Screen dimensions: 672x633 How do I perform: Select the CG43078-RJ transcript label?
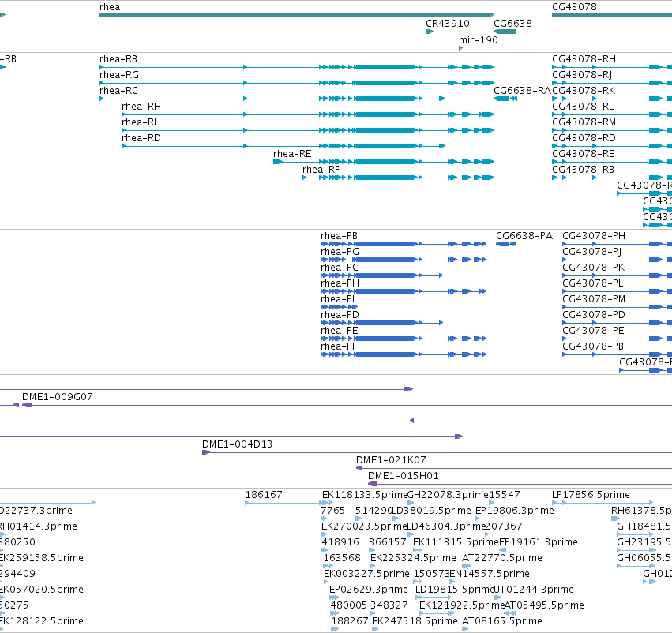[582, 75]
